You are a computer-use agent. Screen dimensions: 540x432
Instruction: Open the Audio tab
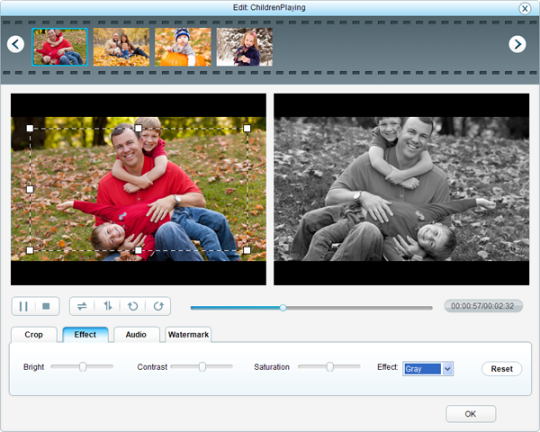click(136, 335)
